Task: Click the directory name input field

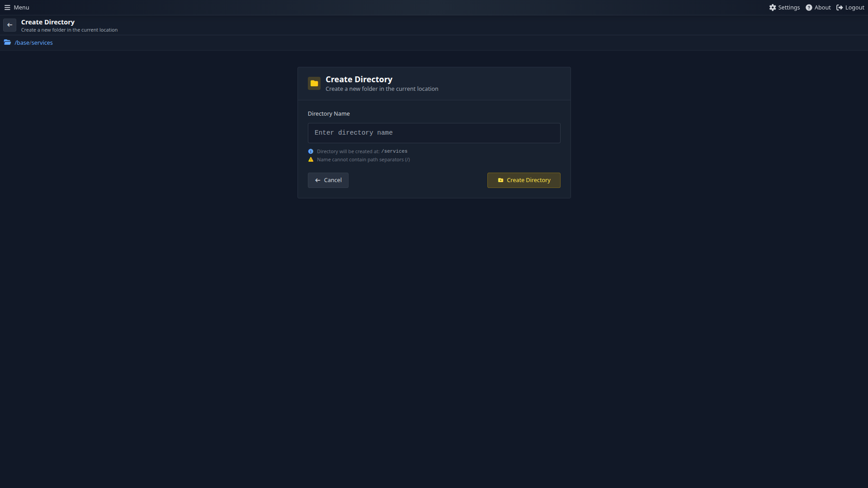Action: tap(434, 133)
